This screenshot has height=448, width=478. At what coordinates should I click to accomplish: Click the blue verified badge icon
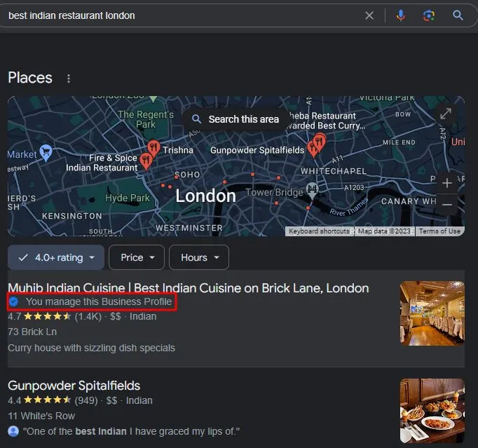pos(13,301)
